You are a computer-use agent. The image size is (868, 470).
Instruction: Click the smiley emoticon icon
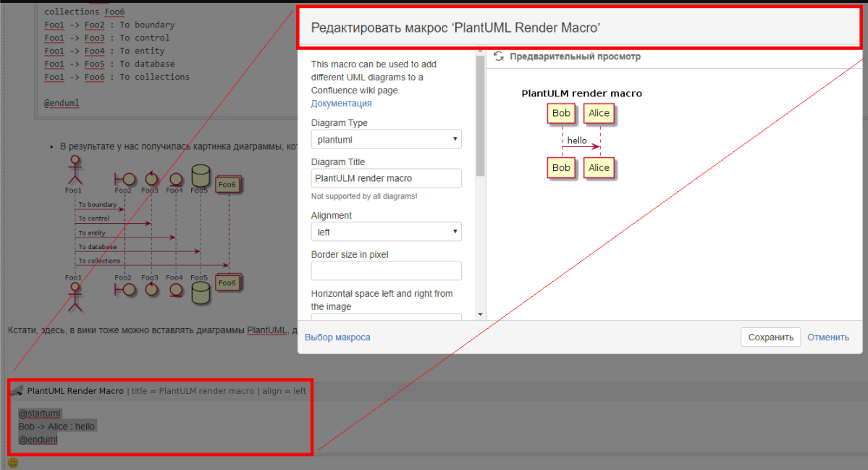pyautogui.click(x=13, y=463)
